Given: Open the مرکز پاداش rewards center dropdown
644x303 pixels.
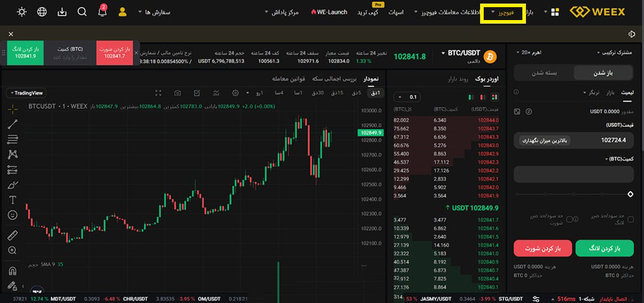Looking at the screenshot, I should click(281, 12).
